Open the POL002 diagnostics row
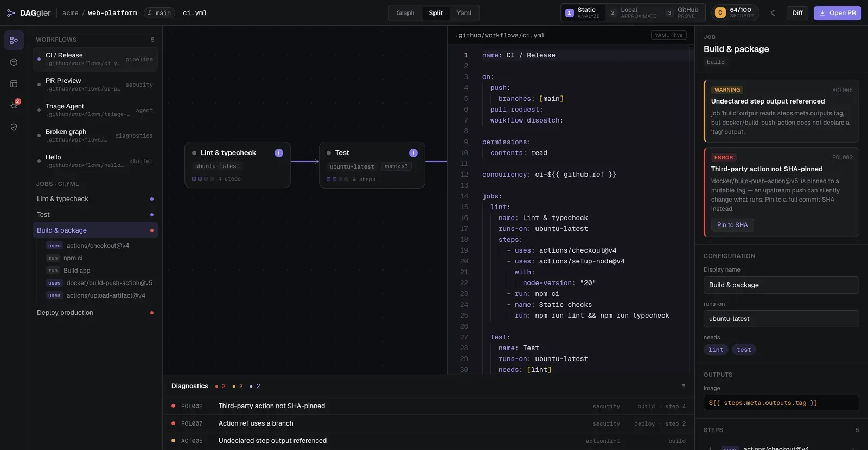 429,406
